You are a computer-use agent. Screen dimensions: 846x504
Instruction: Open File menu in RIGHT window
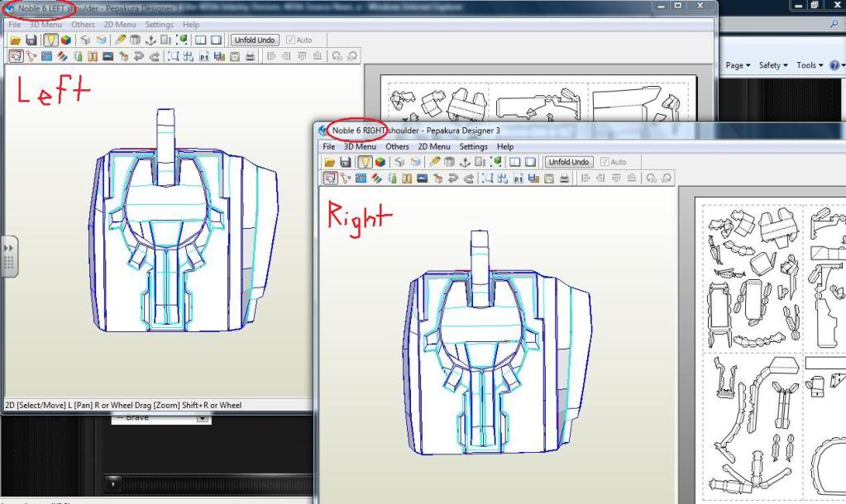(328, 146)
